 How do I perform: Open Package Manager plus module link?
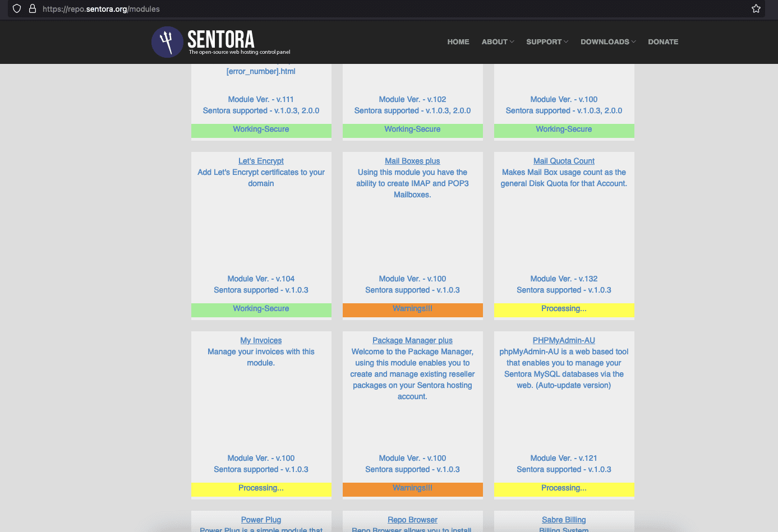[412, 340]
